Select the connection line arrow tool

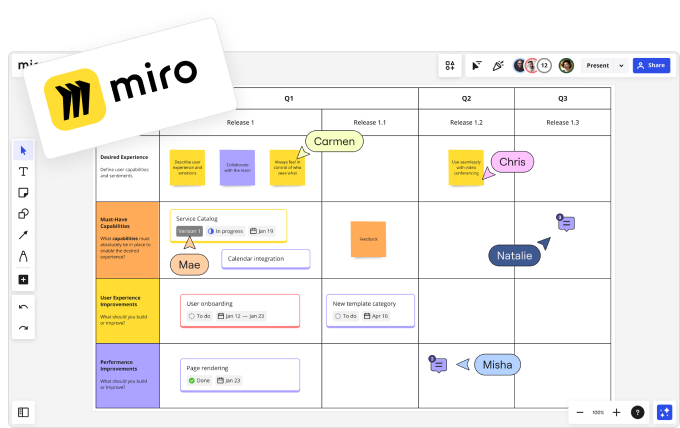[24, 235]
